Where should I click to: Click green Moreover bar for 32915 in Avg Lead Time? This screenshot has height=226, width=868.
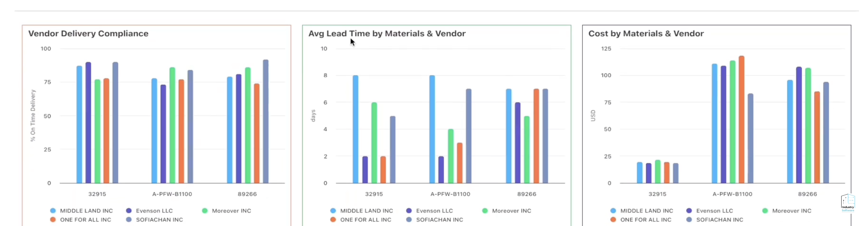pyautogui.click(x=374, y=143)
